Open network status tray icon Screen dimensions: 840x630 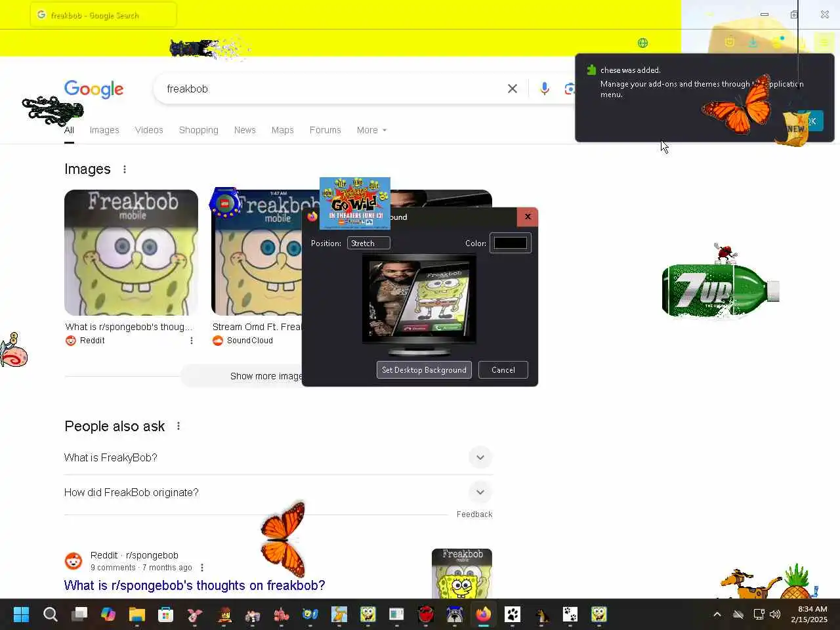pos(759,614)
